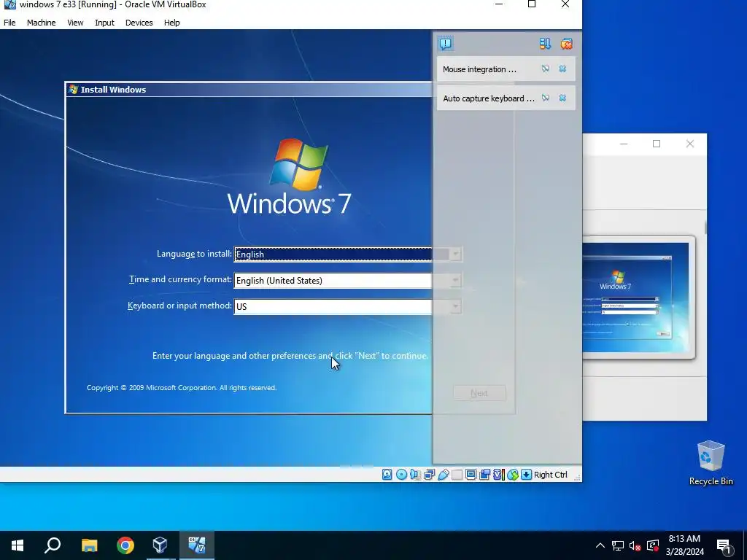Screen dimensions: 747x560
Task: Click the don't-show-again icon for Auto capture keyboard
Action: pos(546,98)
